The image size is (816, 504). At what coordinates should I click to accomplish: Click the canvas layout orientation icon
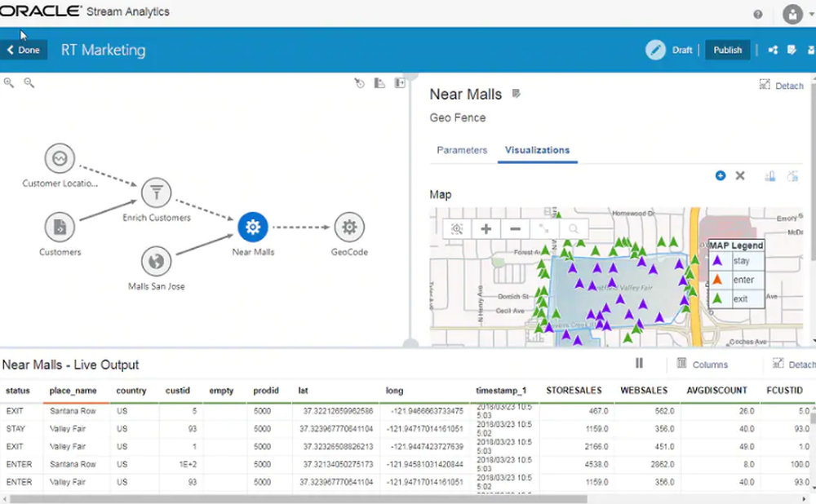pos(379,82)
